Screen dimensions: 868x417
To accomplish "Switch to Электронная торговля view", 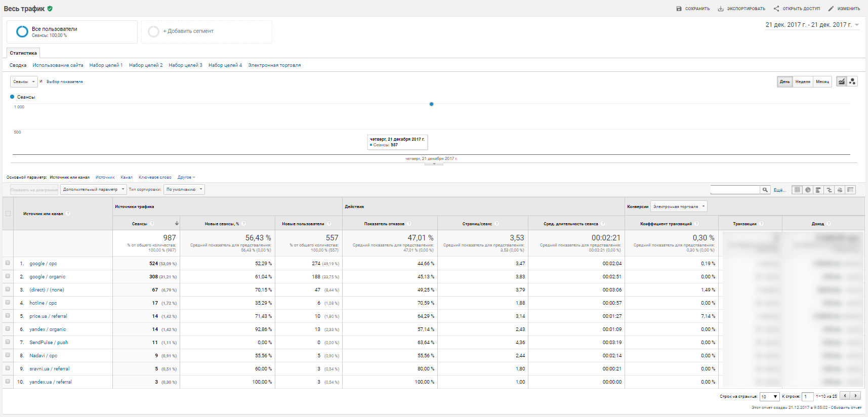I will (x=274, y=65).
